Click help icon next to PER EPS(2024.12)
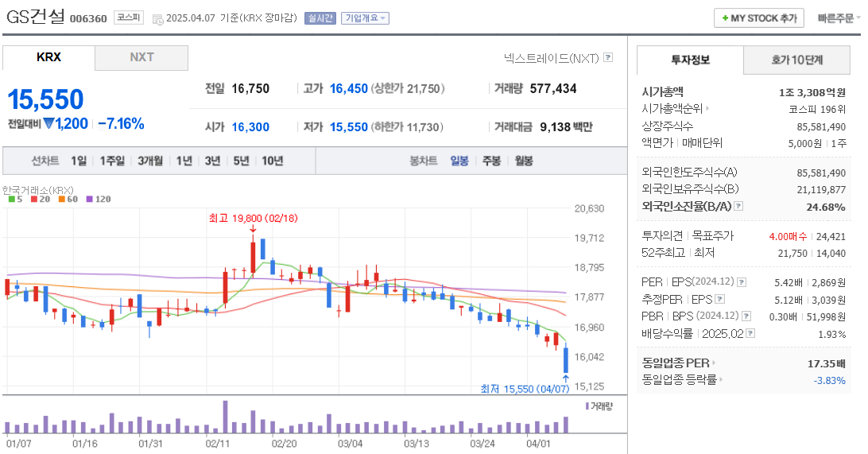Viewport: 868px width, 454px height. coord(742,282)
